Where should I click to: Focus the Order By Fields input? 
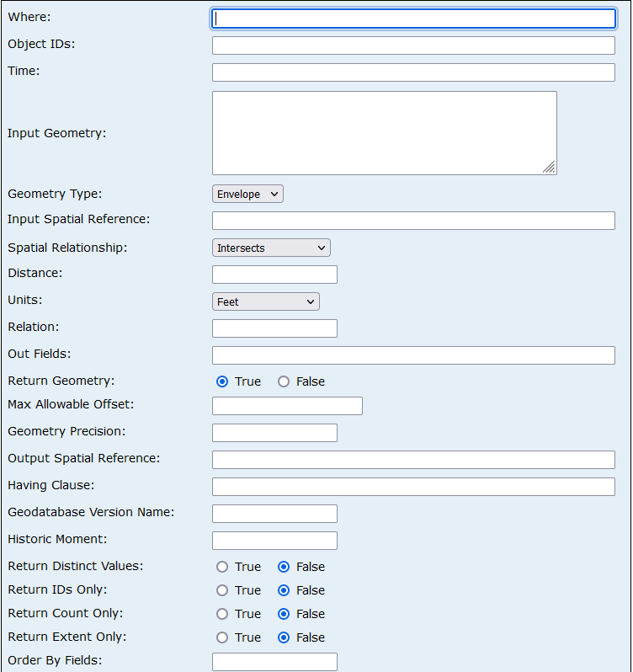point(274,662)
